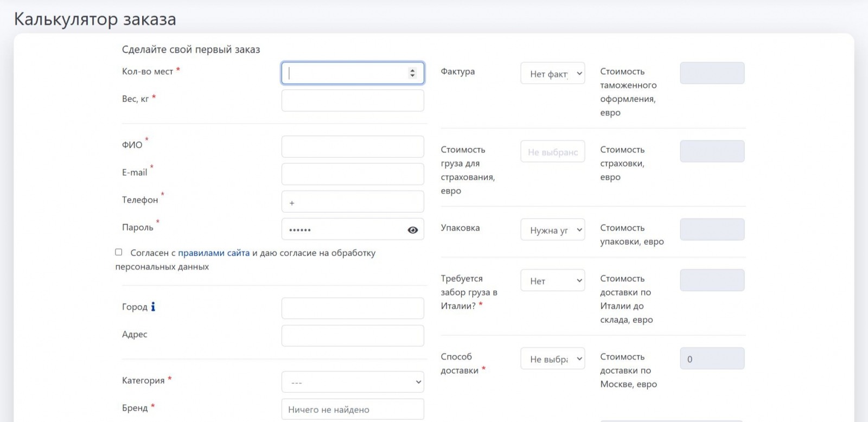
Task: Open the Фактура dropdown
Action: click(552, 73)
